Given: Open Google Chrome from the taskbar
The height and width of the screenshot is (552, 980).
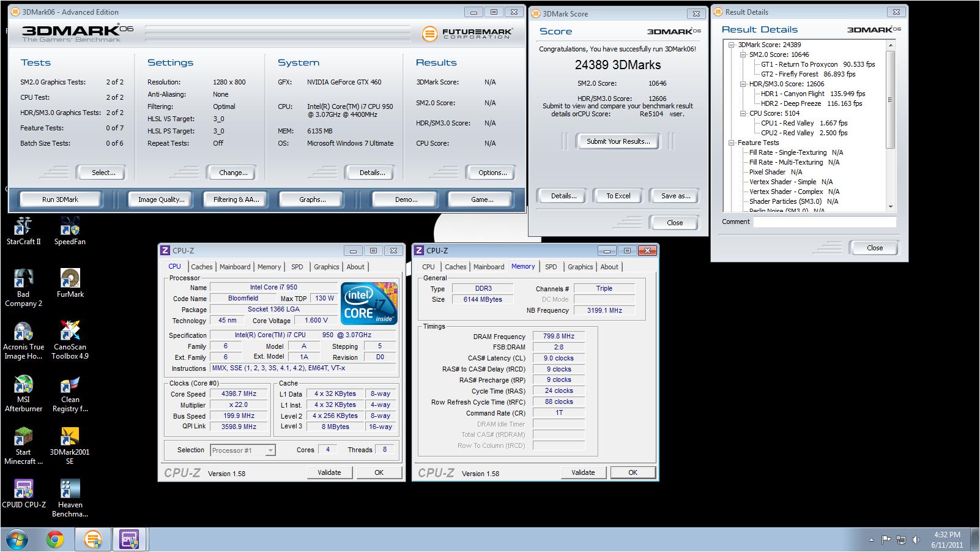Looking at the screenshot, I should 55,539.
